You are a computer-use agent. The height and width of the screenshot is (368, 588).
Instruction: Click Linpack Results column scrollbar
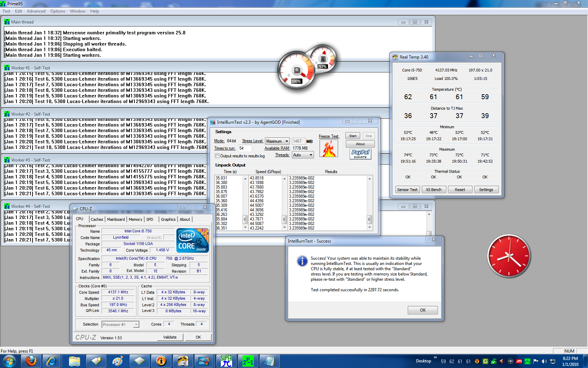tap(369, 203)
